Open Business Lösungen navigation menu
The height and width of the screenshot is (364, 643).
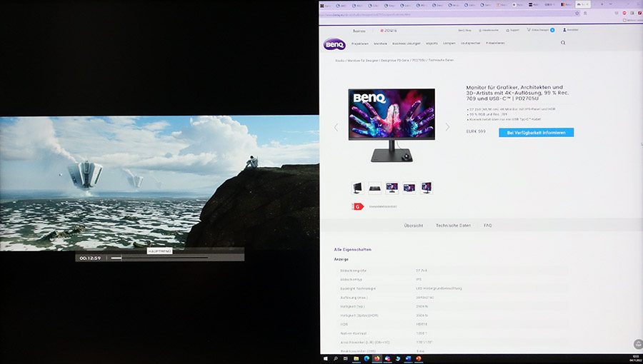click(x=407, y=44)
